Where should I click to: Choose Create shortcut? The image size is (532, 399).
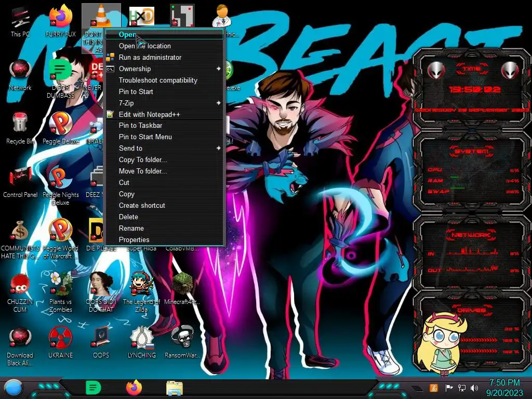pos(165,205)
